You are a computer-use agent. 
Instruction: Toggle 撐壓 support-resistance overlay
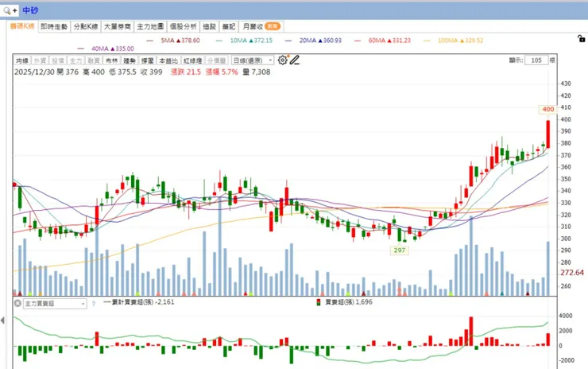pyautogui.click(x=147, y=60)
